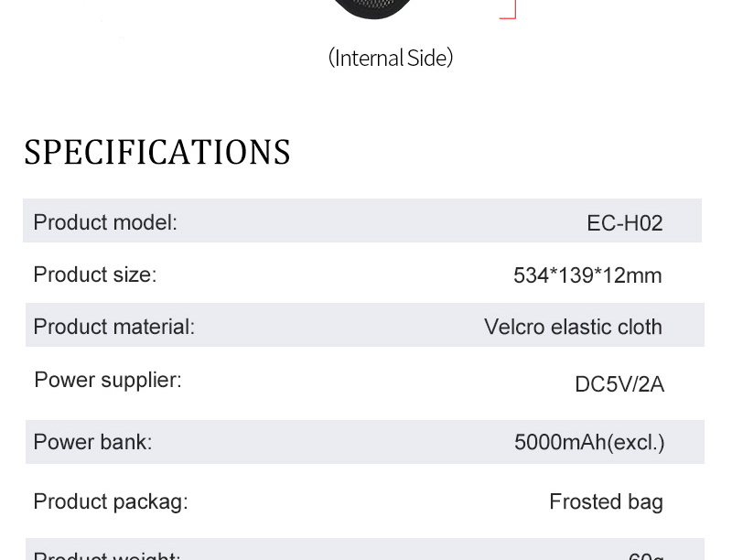Select the Product packag label
Viewport: 732px width, 560px height.
(111, 502)
